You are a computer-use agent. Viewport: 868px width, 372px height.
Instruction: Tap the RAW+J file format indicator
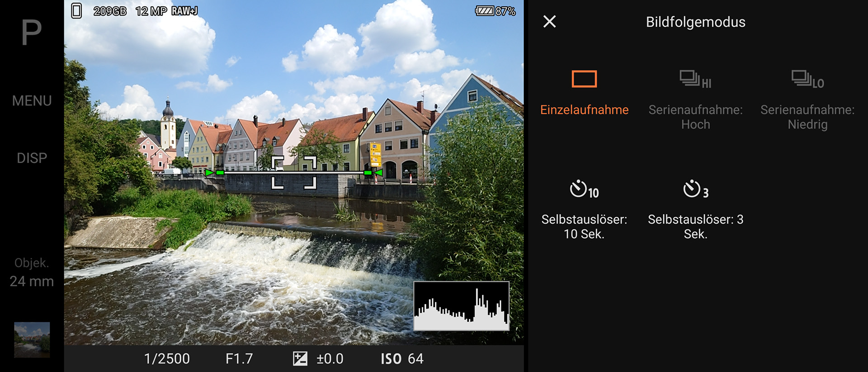tap(184, 11)
